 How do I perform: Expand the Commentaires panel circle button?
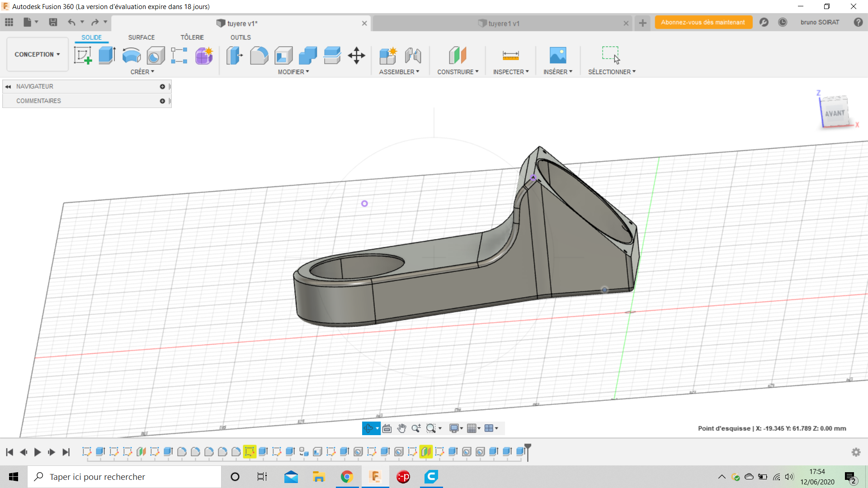point(162,101)
